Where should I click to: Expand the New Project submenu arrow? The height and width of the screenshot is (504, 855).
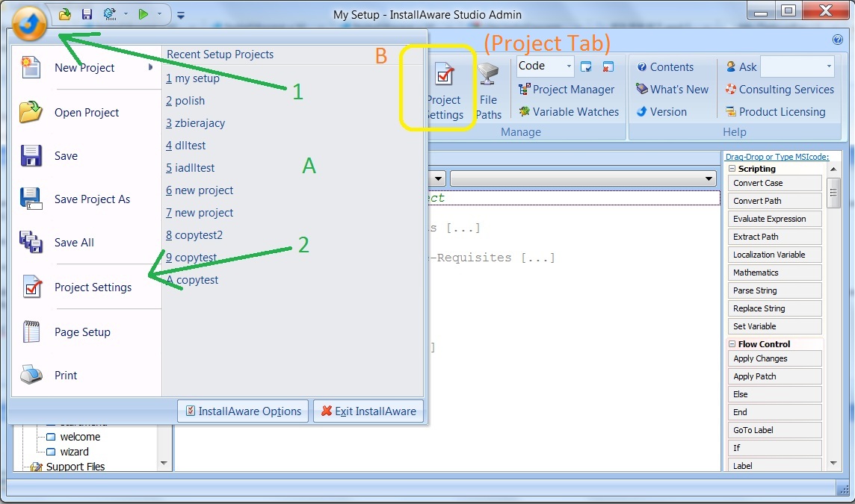(150, 67)
